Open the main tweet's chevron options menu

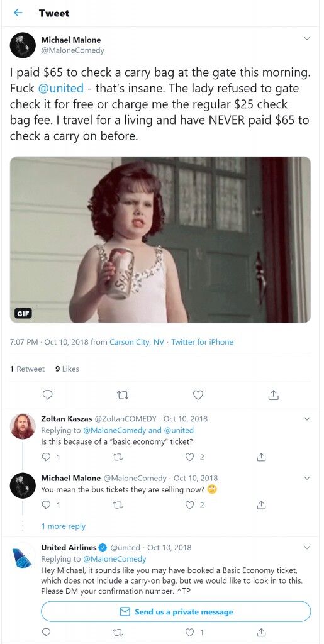[307, 38]
